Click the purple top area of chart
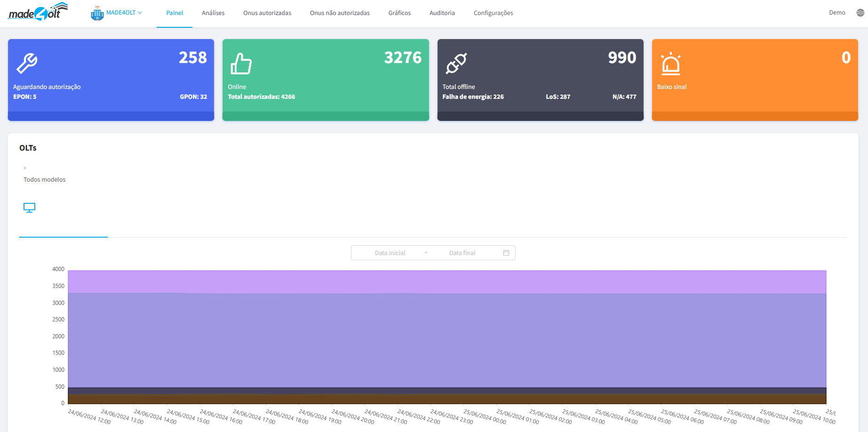This screenshot has width=868, height=432. point(447,281)
